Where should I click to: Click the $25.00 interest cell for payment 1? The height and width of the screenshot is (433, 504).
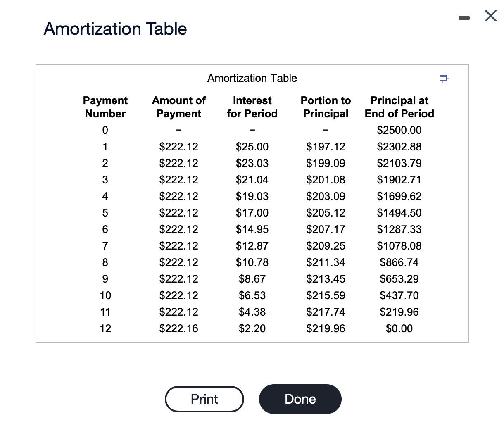pos(252,147)
